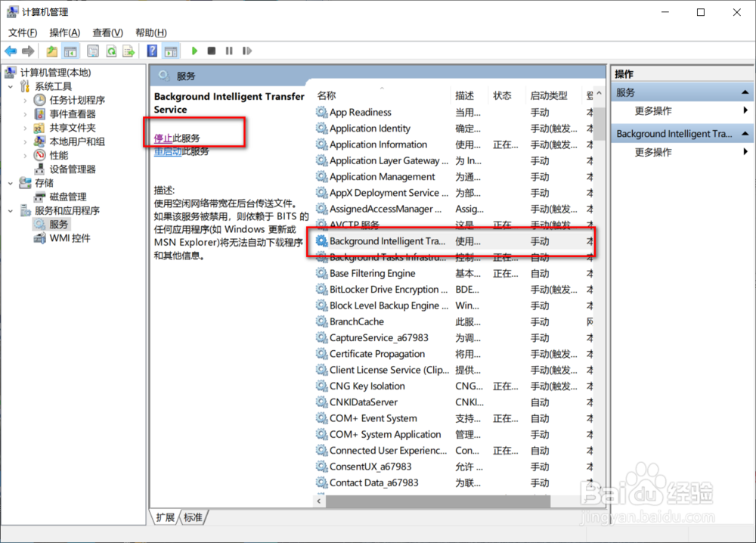
Task: Click the Export list toolbar icon
Action: click(x=129, y=51)
